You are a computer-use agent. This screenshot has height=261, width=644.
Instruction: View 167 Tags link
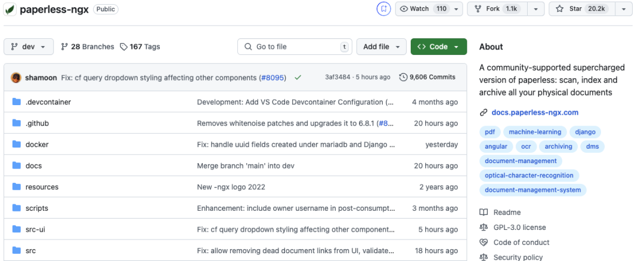pyautogui.click(x=140, y=47)
